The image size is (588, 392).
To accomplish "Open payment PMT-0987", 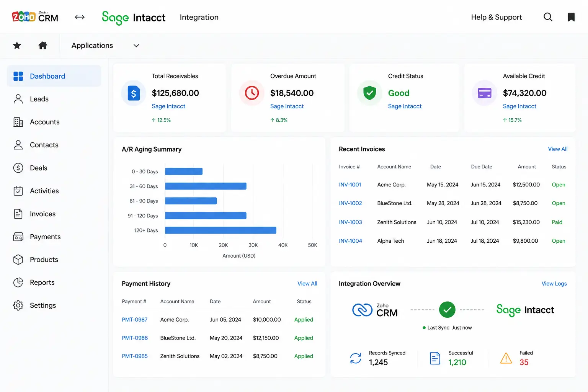I will click(x=134, y=320).
